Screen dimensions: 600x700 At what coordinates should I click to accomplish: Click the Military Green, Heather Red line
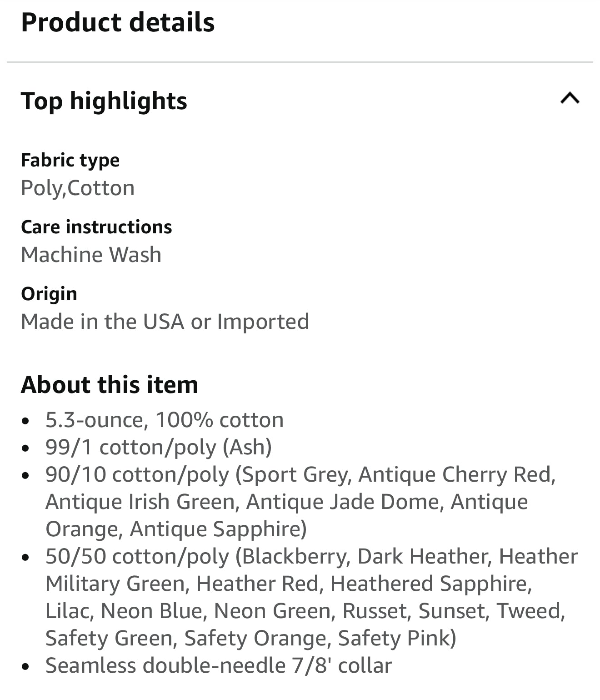tap(289, 584)
